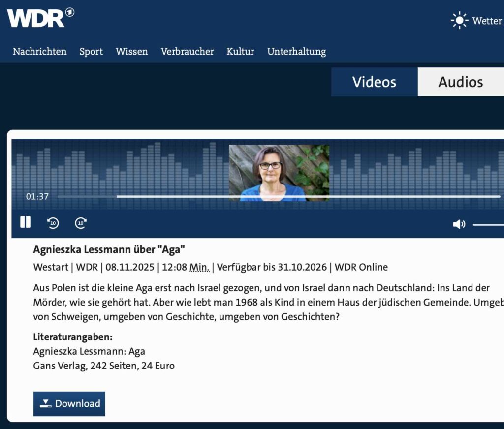Mute the audio with speaker icon

[459, 224]
